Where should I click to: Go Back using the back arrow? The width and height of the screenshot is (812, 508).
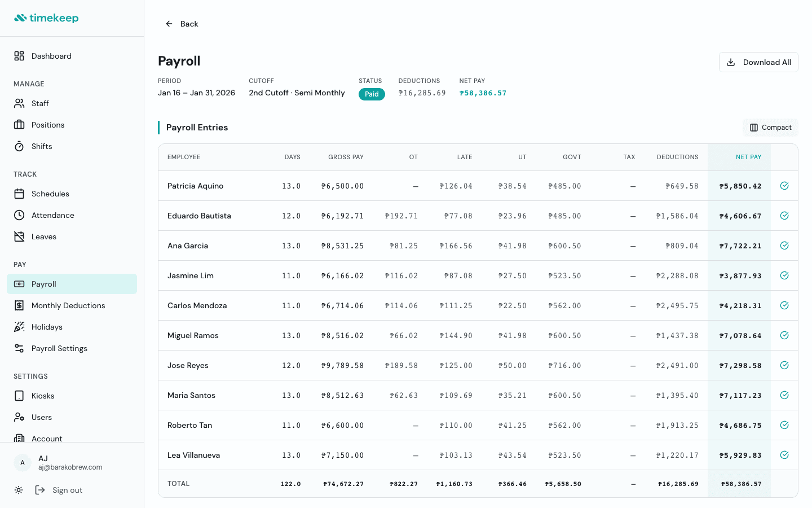169,24
